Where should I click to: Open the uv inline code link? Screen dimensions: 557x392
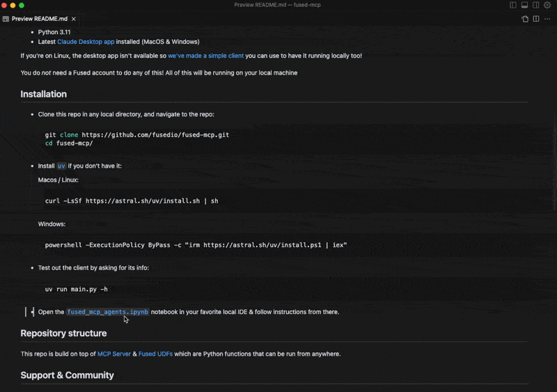[x=61, y=166]
